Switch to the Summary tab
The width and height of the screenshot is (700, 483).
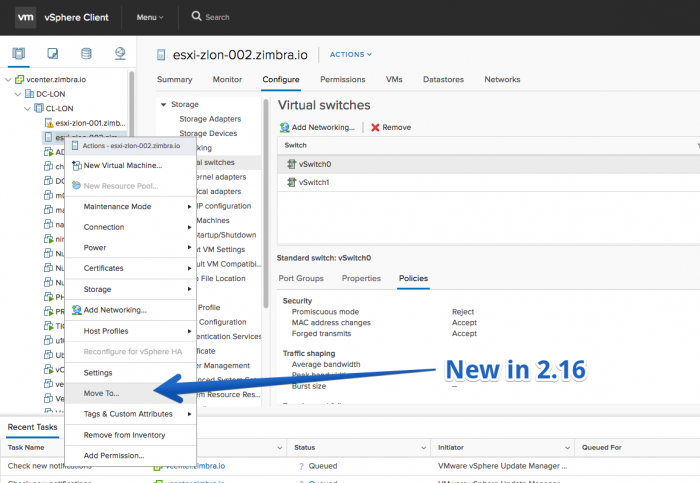coord(175,79)
